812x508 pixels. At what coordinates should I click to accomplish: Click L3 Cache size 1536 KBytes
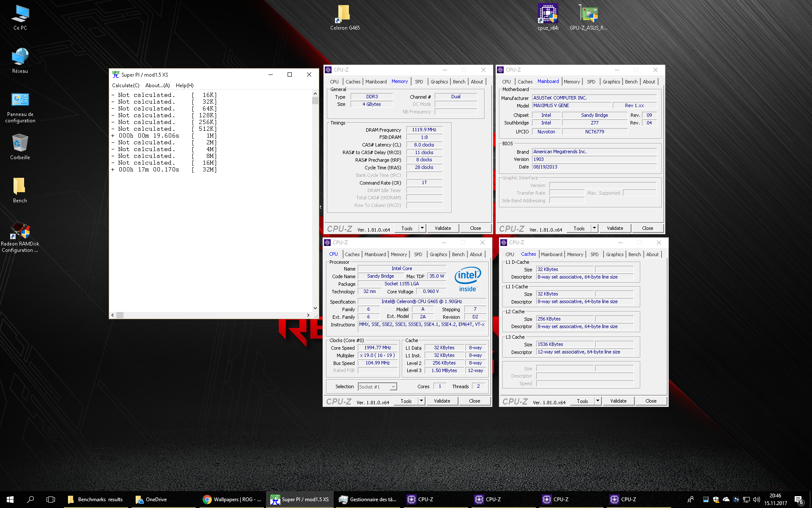[565, 344]
